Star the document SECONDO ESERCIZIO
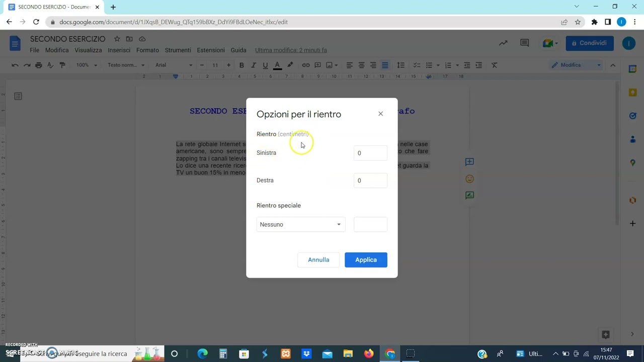Viewport: 644px width, 362px height. tap(117, 39)
